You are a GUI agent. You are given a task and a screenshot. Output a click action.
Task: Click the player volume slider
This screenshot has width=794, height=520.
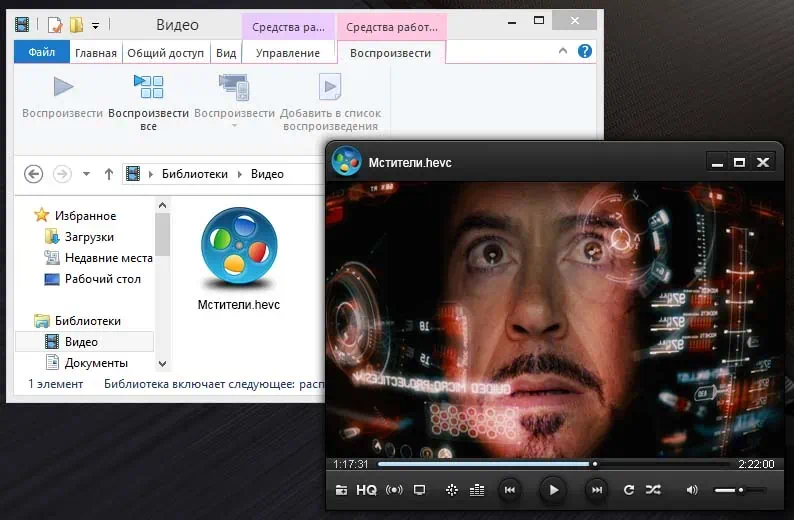point(739,490)
